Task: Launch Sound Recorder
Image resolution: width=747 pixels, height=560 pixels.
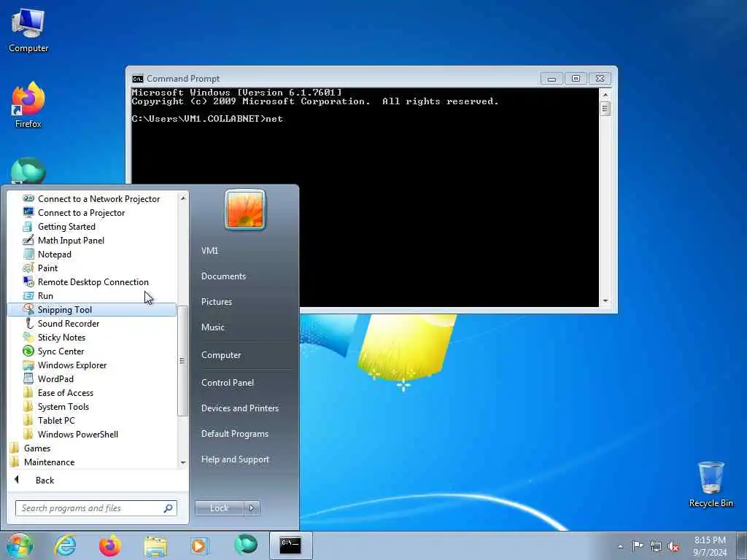Action: point(91,323)
